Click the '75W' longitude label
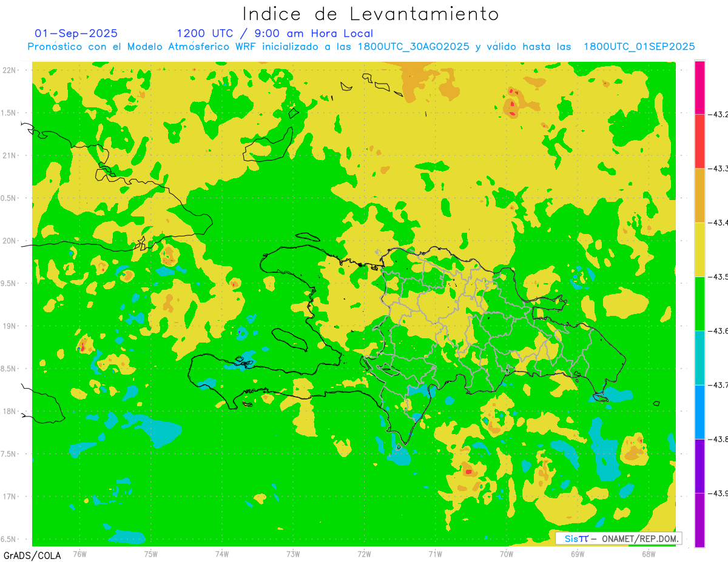The width and height of the screenshot is (728, 562). [151, 554]
